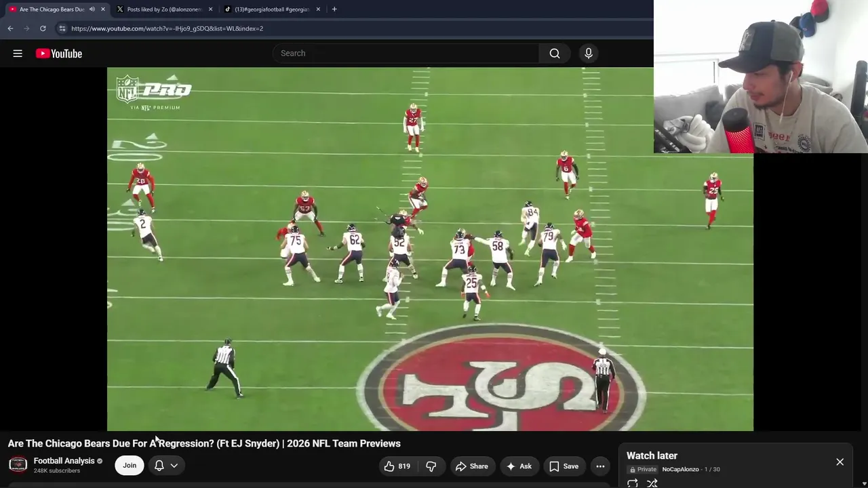Open the Football Analysis channel name
The image size is (868, 488).
pyautogui.click(x=64, y=461)
